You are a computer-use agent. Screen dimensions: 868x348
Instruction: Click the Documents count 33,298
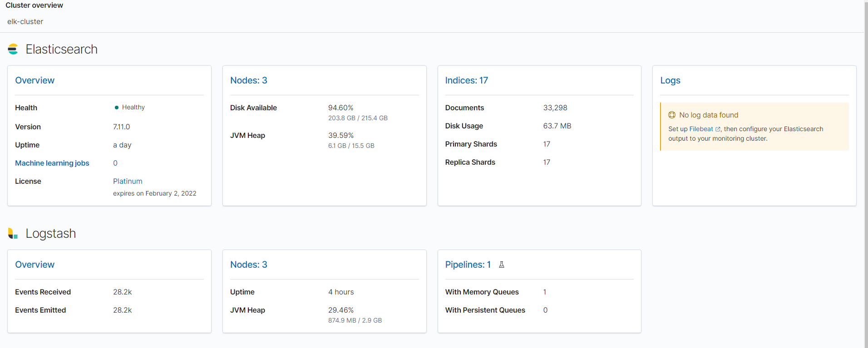click(555, 108)
